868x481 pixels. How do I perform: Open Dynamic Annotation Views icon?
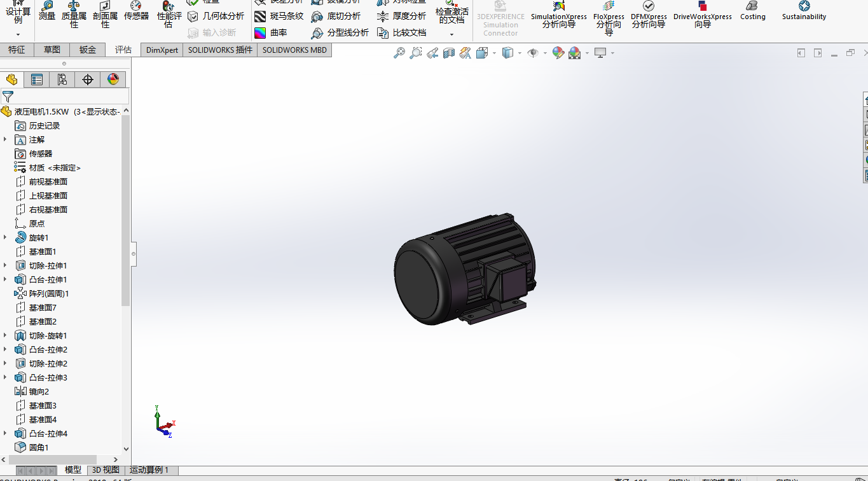coord(465,53)
